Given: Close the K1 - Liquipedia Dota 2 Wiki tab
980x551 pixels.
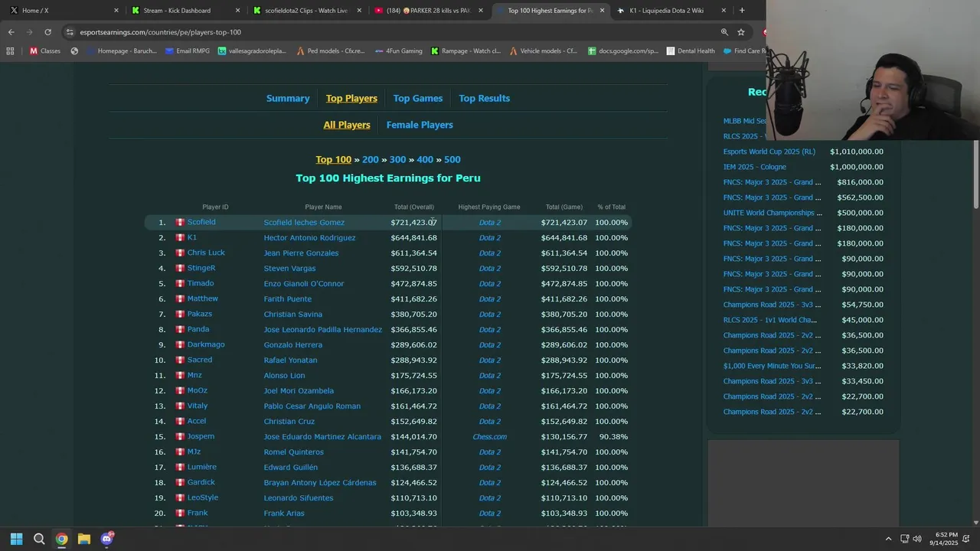Looking at the screenshot, I should point(724,11).
